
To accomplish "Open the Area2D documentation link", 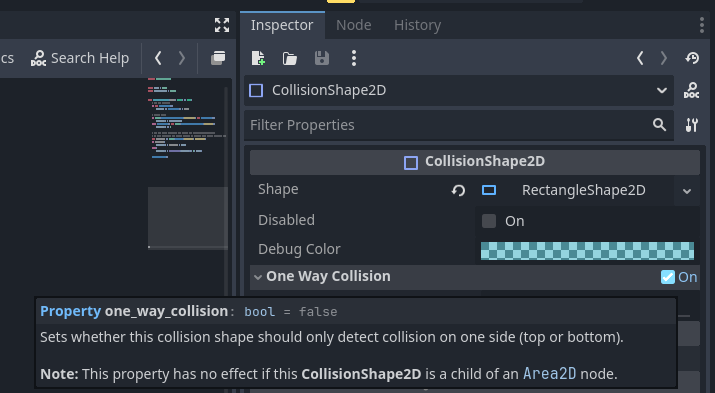I will [549, 374].
